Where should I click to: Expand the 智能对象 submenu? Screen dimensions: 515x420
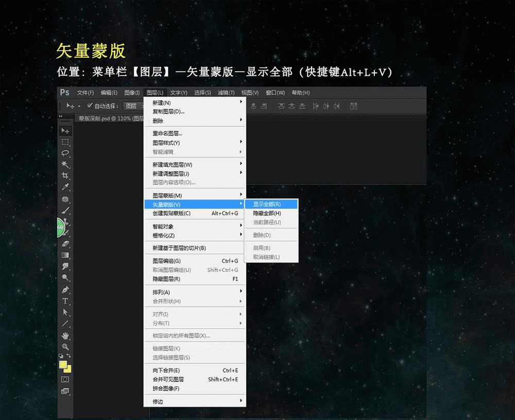(195, 226)
